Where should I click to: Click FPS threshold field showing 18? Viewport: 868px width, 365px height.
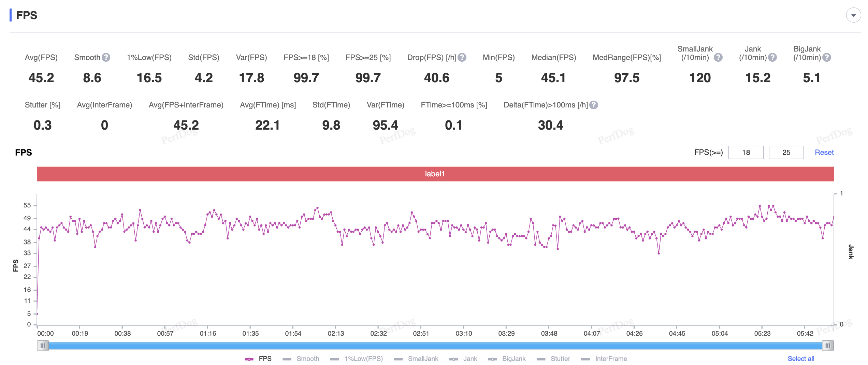click(746, 152)
